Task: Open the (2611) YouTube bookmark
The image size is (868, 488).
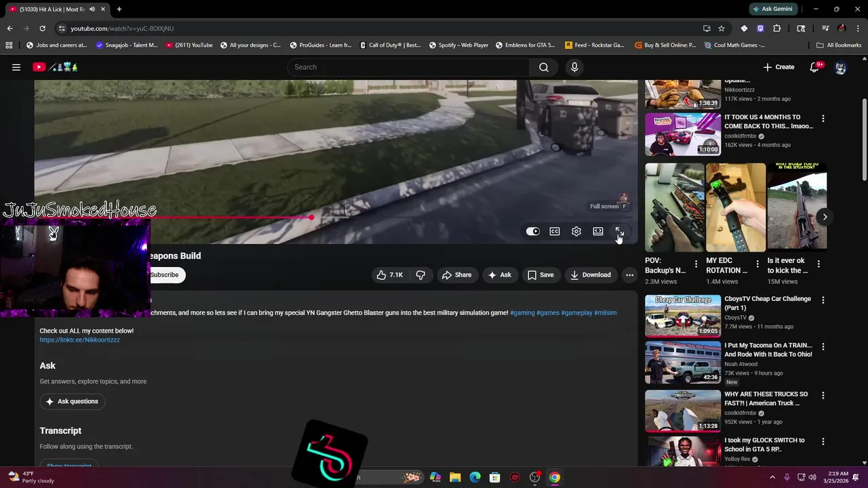Action: (x=189, y=45)
